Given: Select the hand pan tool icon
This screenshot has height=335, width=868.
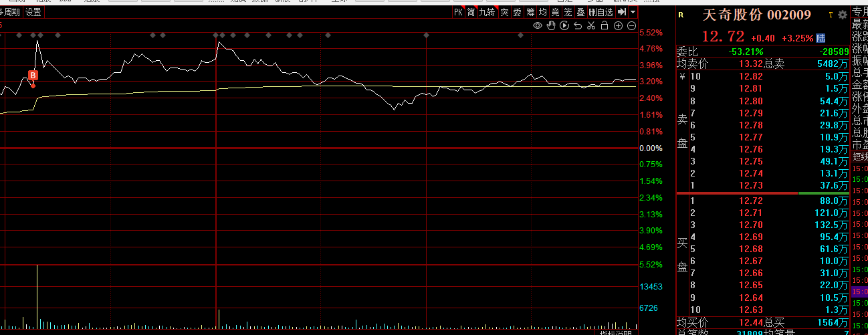Looking at the screenshot, I should [550, 25].
